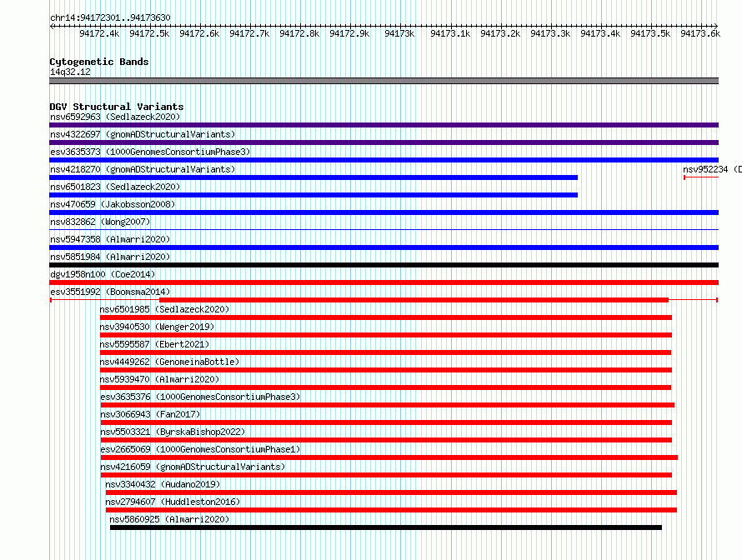The height and width of the screenshot is (560, 742).
Task: Click the nsv6592963 (Sedlazeck2020) variant label
Action: point(115,117)
